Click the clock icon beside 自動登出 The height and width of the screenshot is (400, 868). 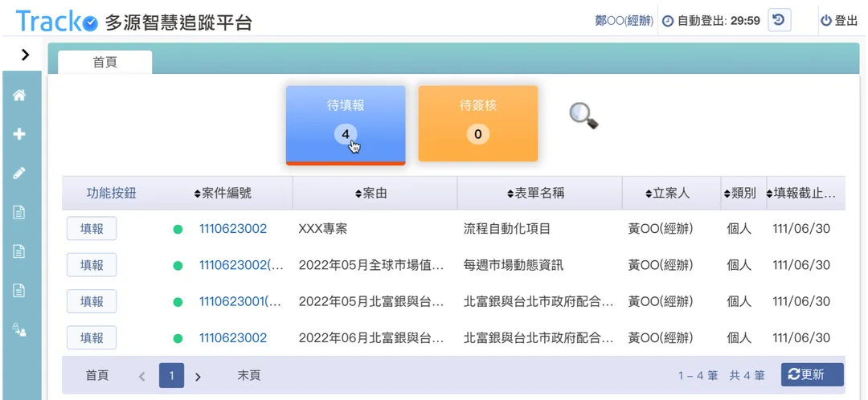coord(668,21)
